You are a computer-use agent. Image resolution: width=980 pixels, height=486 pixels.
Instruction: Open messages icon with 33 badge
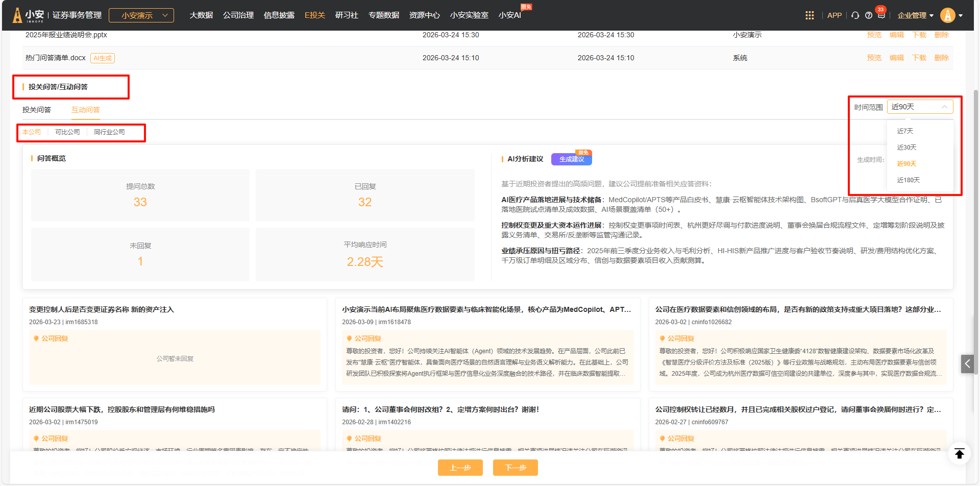pyautogui.click(x=881, y=15)
